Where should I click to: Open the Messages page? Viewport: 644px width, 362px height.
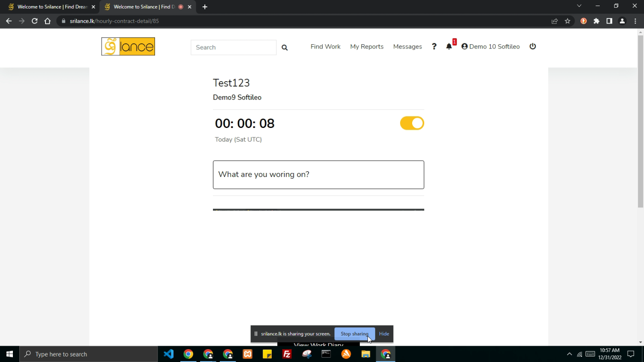(407, 46)
